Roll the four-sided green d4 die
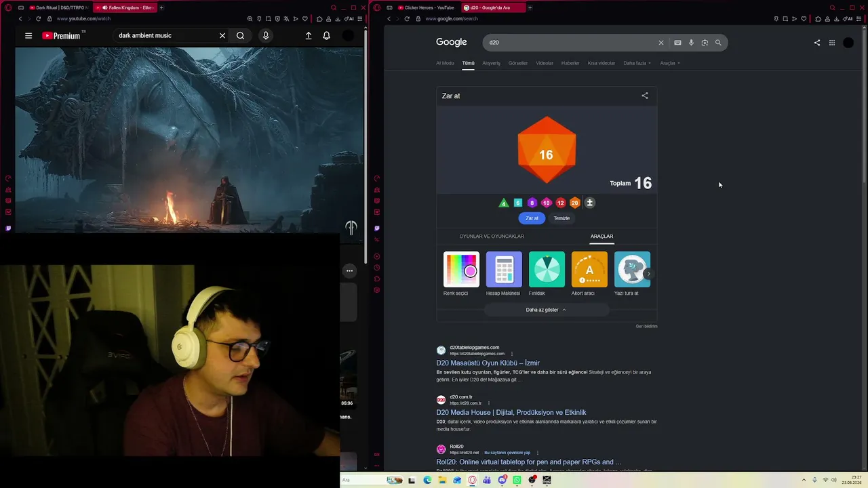Viewport: 868px width, 488px height. (503, 203)
